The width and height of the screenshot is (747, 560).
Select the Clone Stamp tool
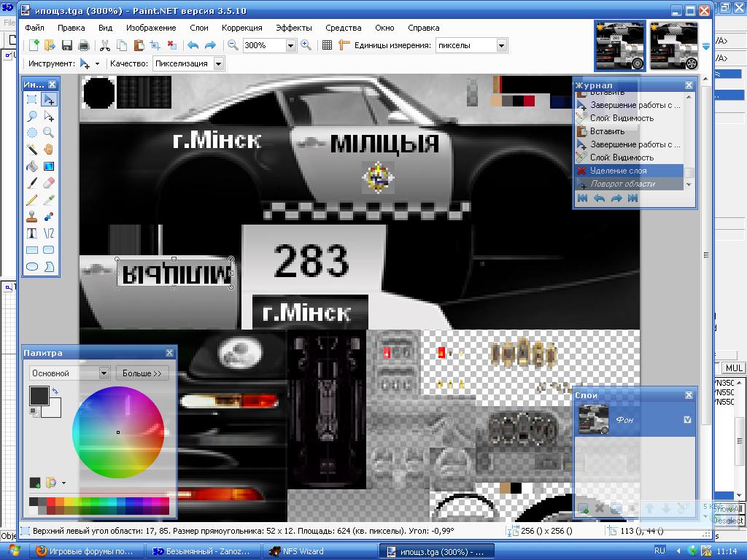32,216
